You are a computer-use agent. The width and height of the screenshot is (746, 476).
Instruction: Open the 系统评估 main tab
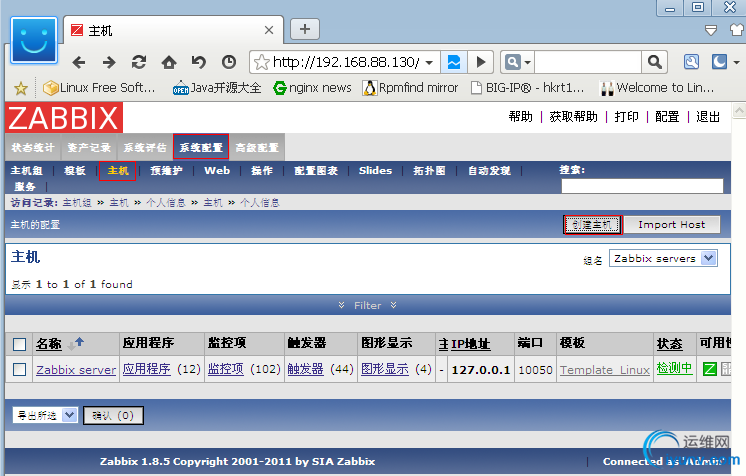(145, 148)
